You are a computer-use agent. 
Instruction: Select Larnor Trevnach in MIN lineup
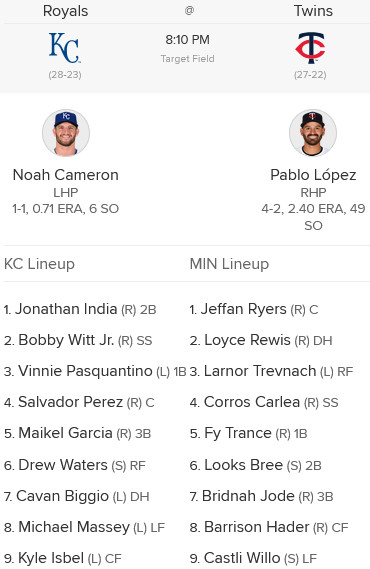260,371
